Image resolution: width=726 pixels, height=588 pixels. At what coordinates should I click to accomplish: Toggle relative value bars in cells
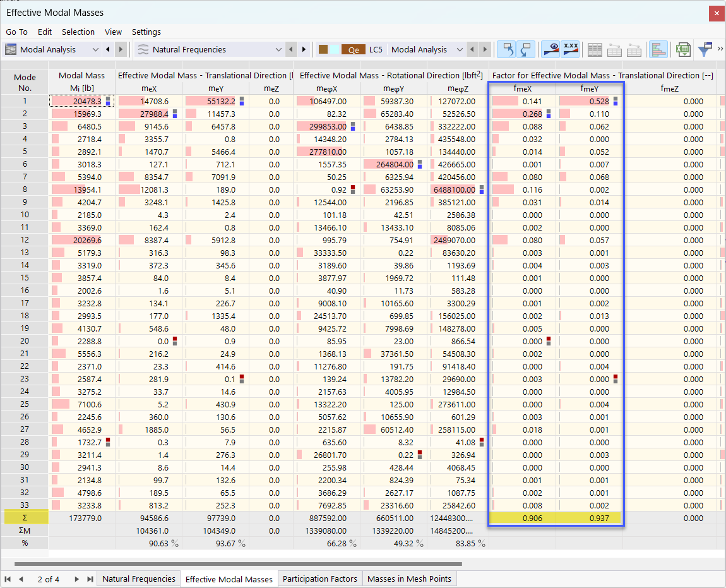[x=658, y=50]
